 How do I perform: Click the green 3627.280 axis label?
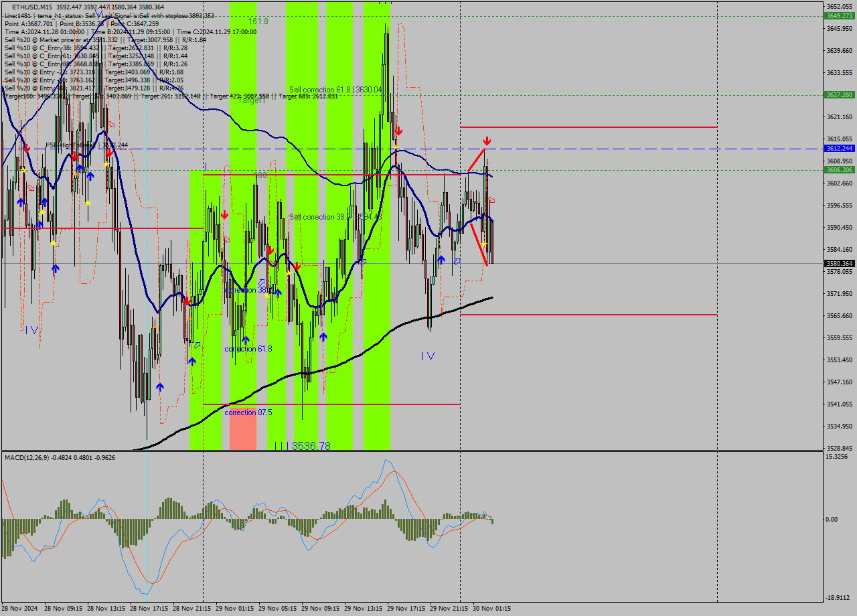[839, 95]
